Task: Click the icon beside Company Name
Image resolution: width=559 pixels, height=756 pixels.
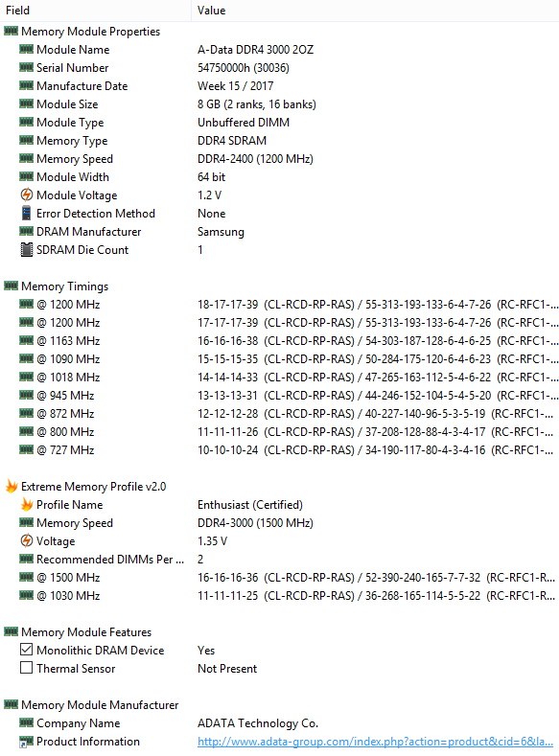Action: (27, 722)
